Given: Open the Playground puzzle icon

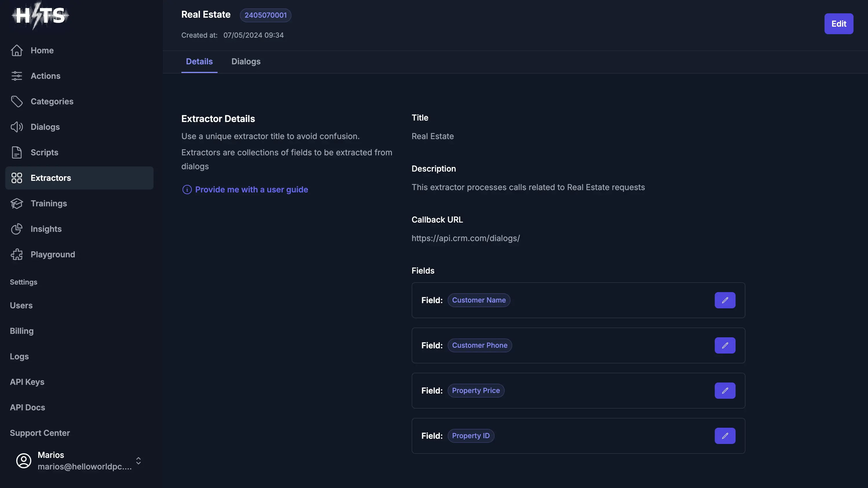Looking at the screenshot, I should [x=17, y=254].
